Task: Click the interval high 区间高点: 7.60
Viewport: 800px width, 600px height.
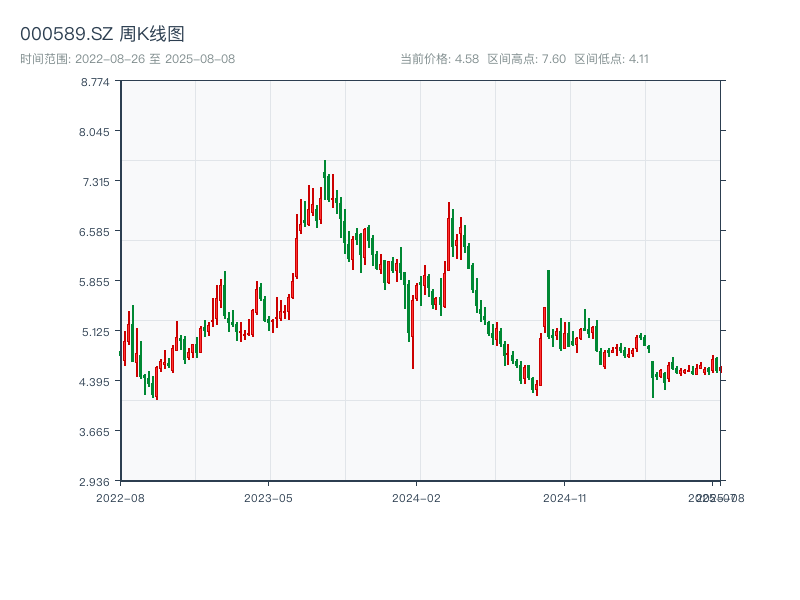Action: click(x=527, y=59)
